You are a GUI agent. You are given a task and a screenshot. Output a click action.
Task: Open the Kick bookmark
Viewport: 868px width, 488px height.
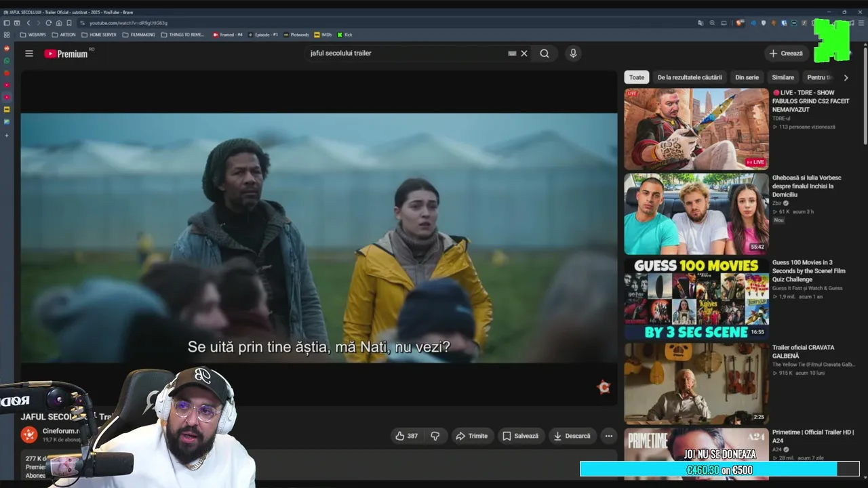[345, 35]
